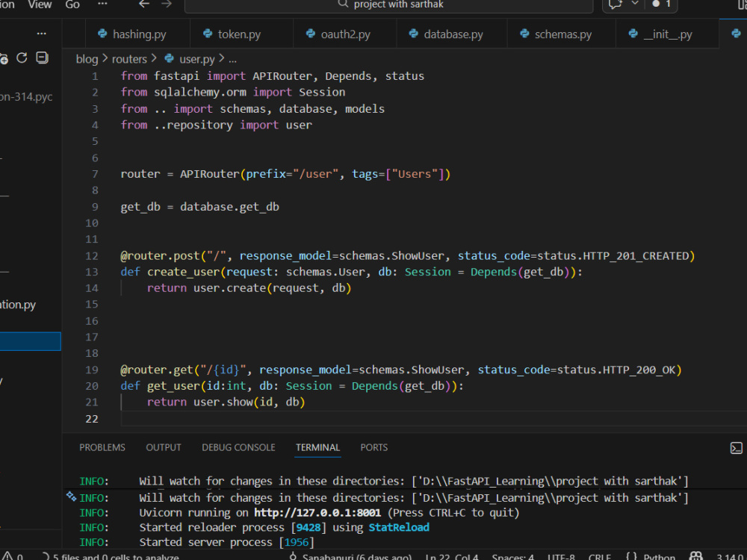Viewport: 747px width, 560px height.
Task: Open the Copilot chat icon
Action: point(615,4)
